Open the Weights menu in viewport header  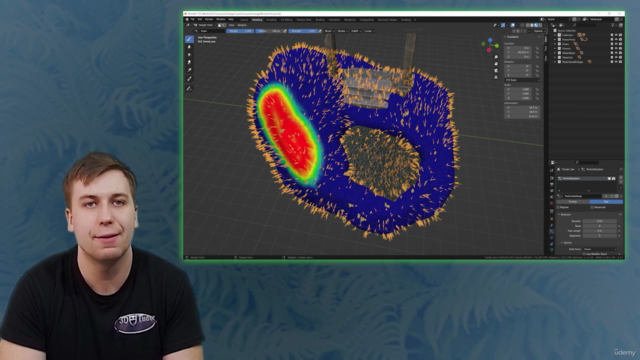[x=242, y=25]
